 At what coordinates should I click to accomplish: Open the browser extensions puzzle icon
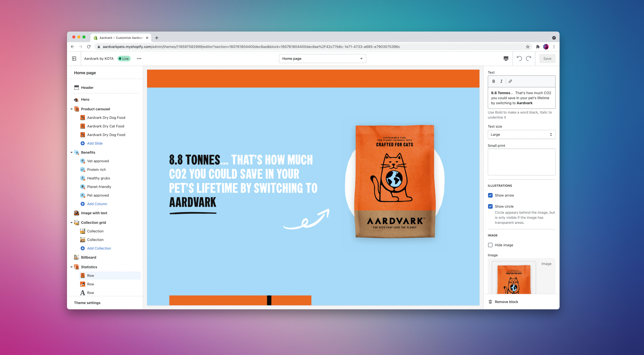[538, 47]
